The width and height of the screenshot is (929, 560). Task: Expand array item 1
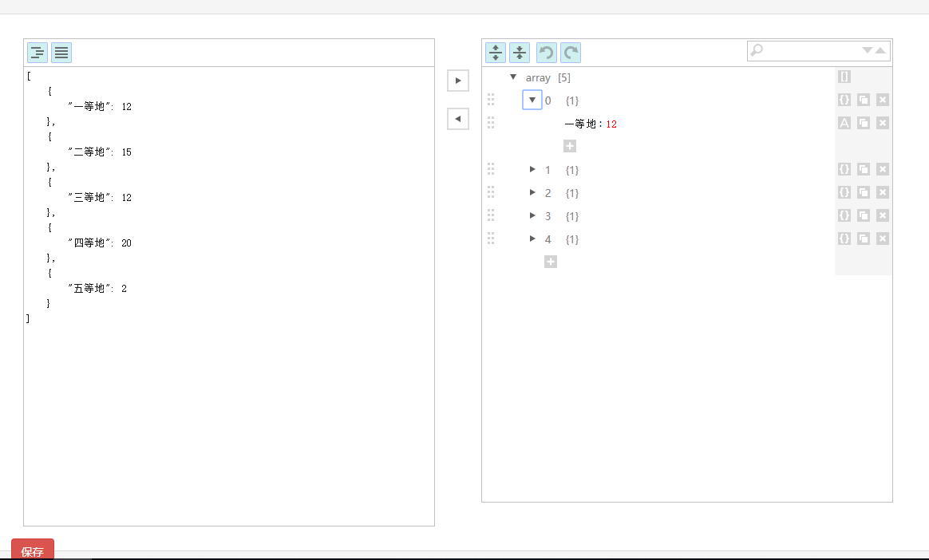coord(532,169)
